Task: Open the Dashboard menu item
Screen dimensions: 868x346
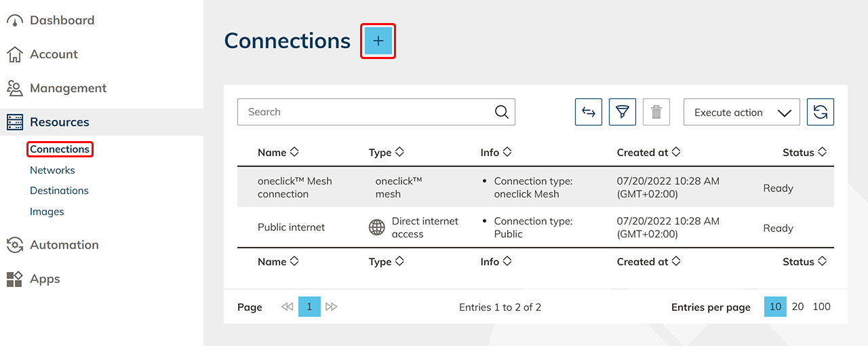Action: 62,20
